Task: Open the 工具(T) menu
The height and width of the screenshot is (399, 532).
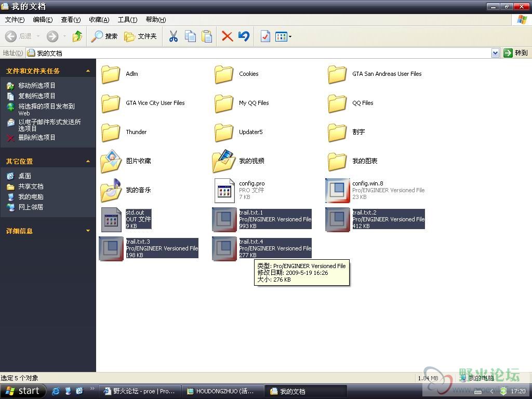Action: pos(127,20)
